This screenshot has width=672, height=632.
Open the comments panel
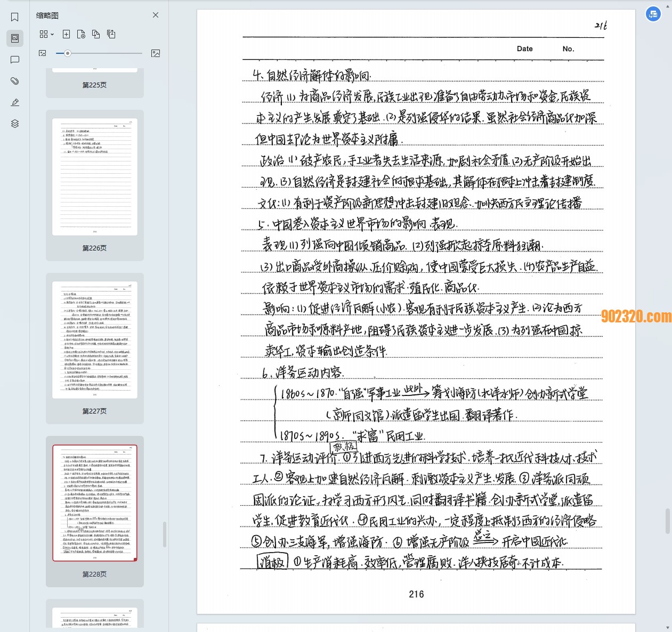tap(15, 60)
